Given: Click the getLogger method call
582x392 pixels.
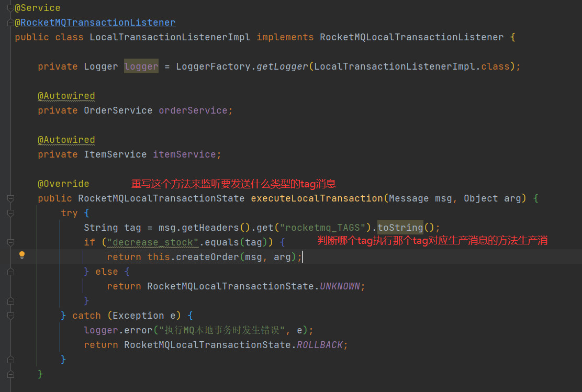Looking at the screenshot, I should point(282,66).
